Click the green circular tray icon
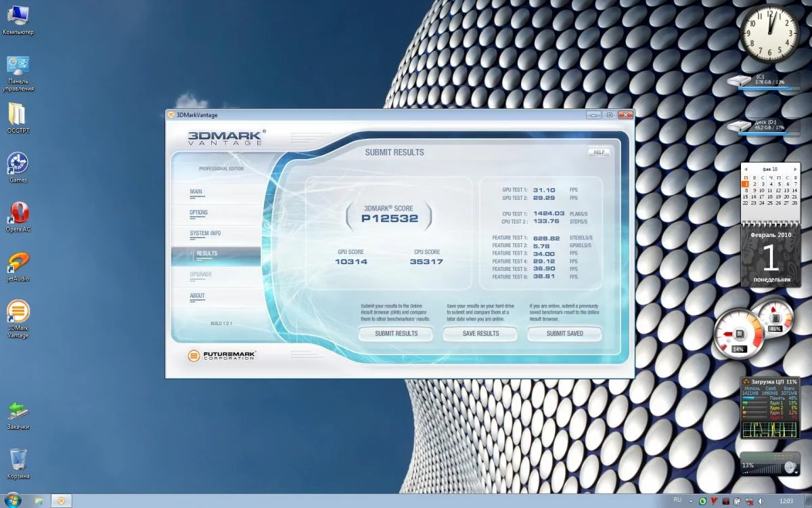 pos(702,501)
